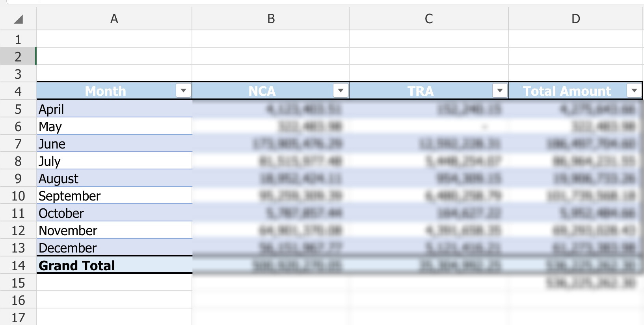Open the NCA filter dropdown
Screen dimensions: 644x325
(341, 91)
